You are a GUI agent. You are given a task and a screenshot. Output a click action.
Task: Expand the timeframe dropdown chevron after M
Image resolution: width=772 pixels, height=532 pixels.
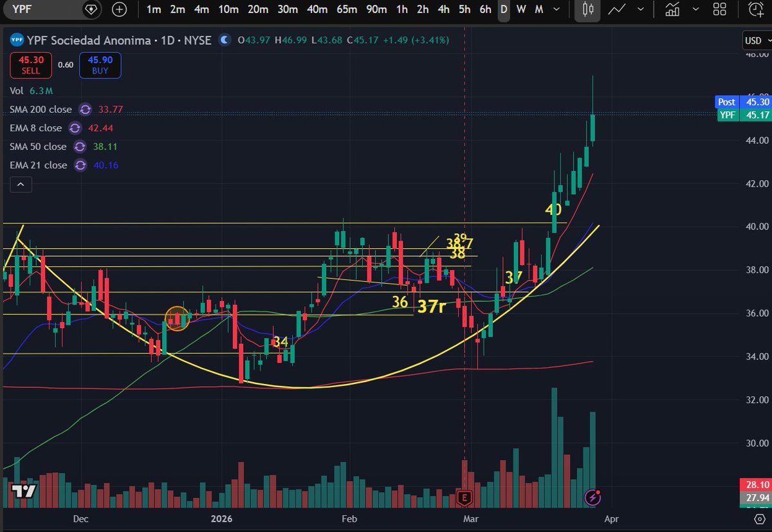point(557,10)
